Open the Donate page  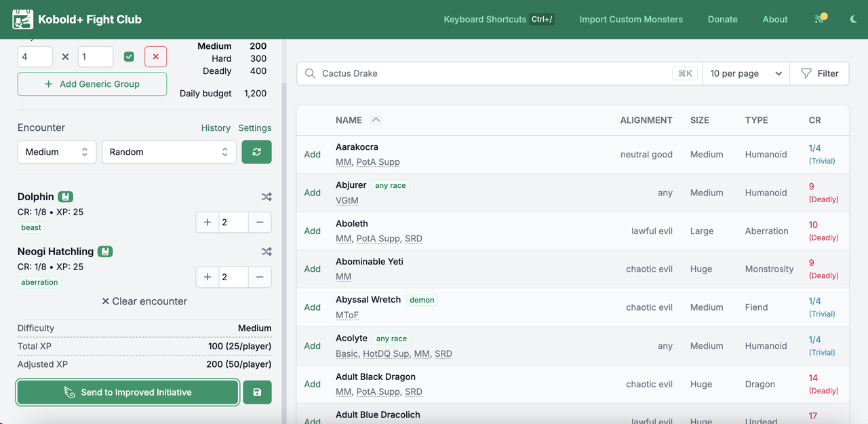point(723,19)
